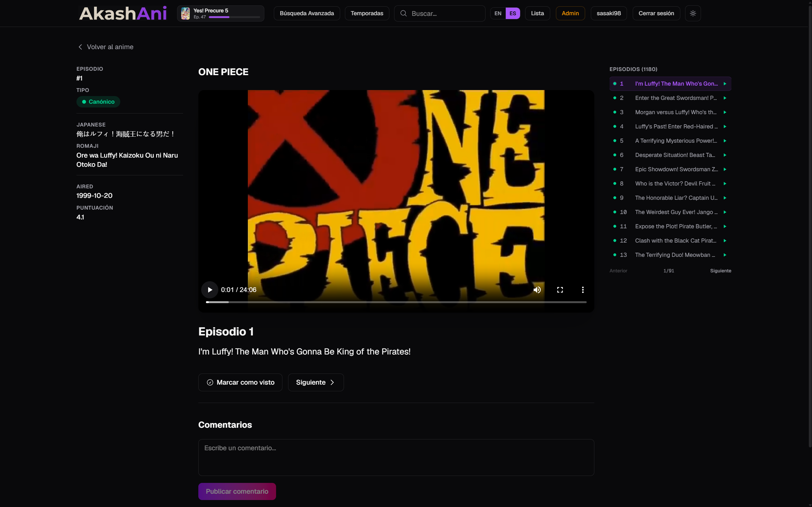Screen dimensions: 812x507
Task: Click the back arrow beside Volver al anime
Action: pyautogui.click(x=80, y=47)
